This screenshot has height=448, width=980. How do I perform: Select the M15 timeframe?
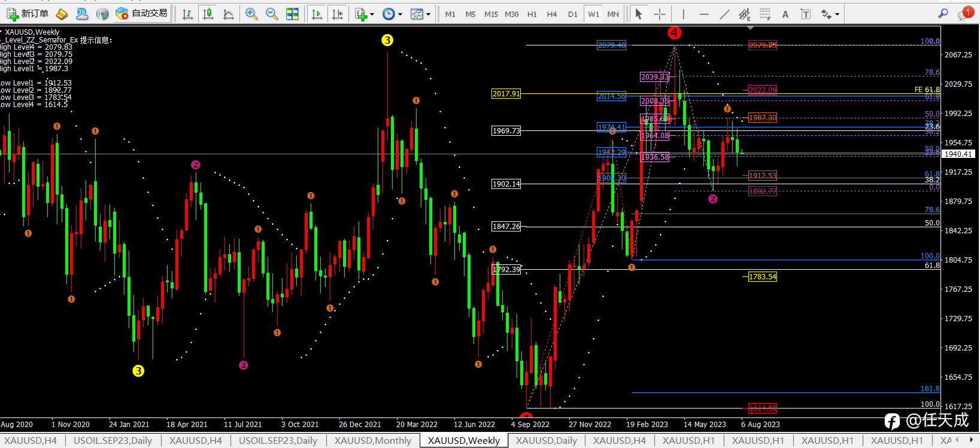pyautogui.click(x=491, y=14)
